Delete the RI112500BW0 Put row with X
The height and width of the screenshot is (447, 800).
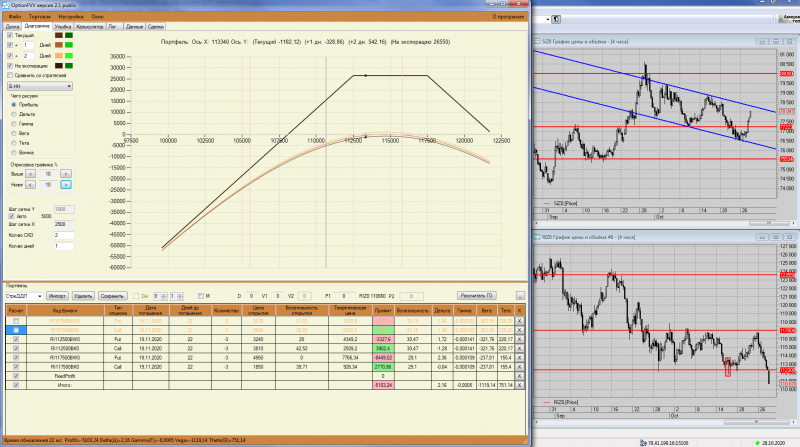[x=519, y=339]
